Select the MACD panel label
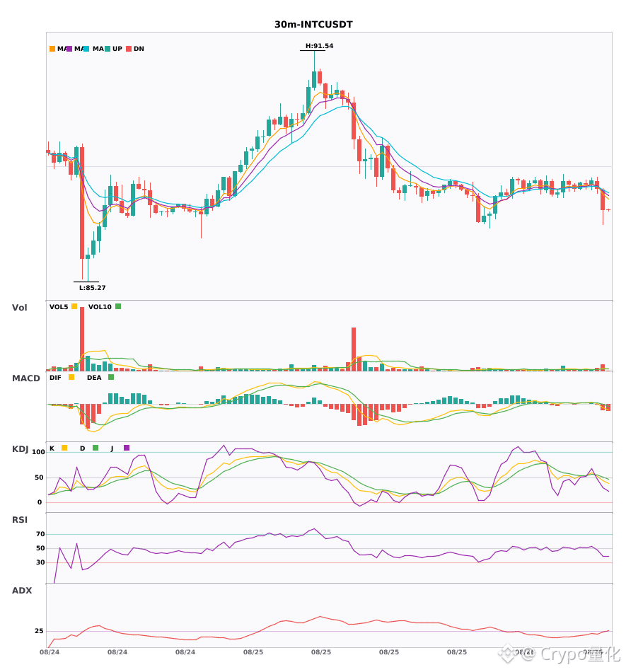This screenshot has width=626, height=672. 25,378
